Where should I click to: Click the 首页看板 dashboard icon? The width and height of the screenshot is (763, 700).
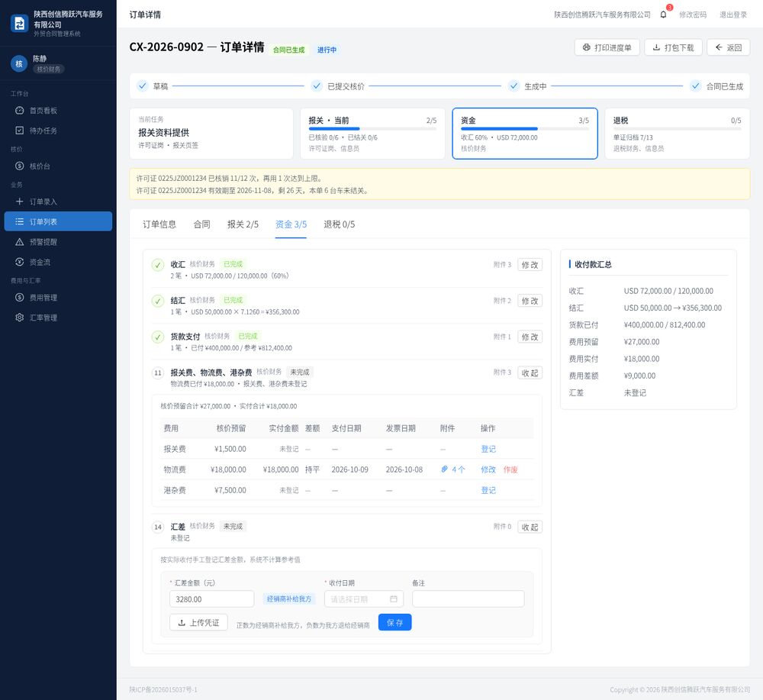(20, 111)
